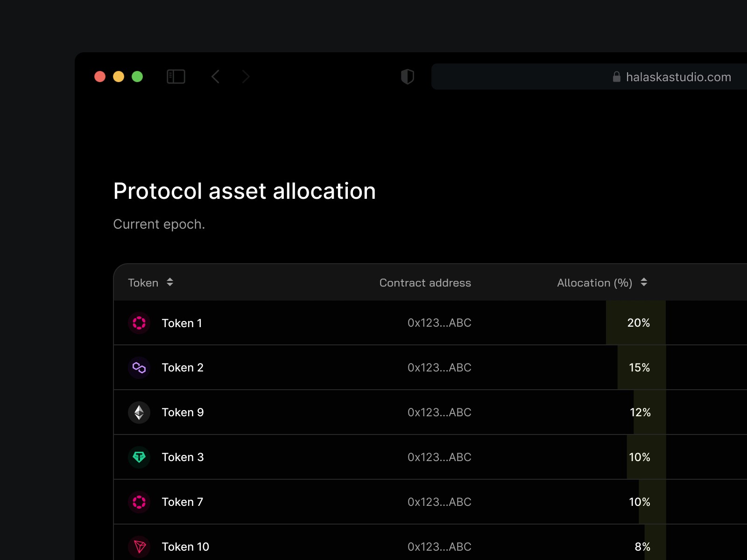Select the Token 2 row name
747x560 pixels.
(x=183, y=368)
